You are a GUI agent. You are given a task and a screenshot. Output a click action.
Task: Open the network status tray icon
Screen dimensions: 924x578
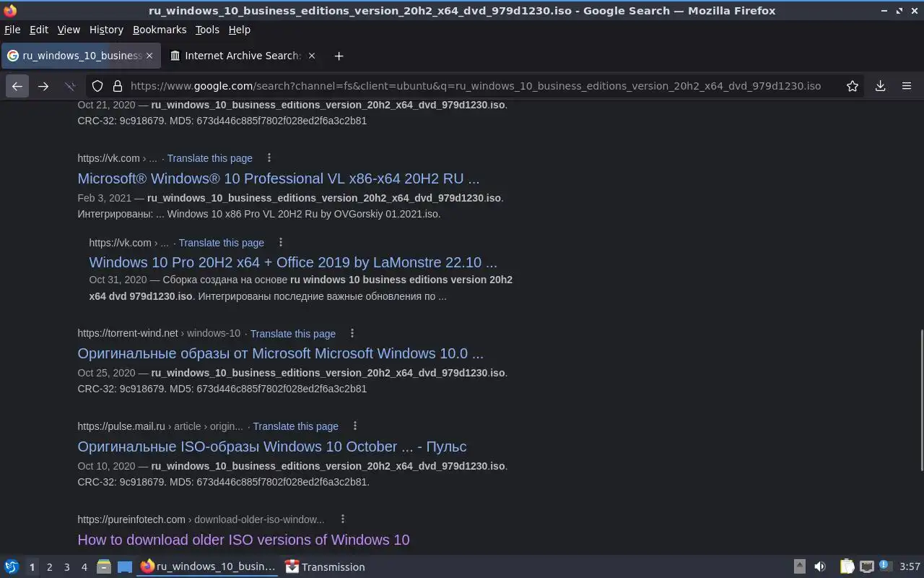point(867,567)
